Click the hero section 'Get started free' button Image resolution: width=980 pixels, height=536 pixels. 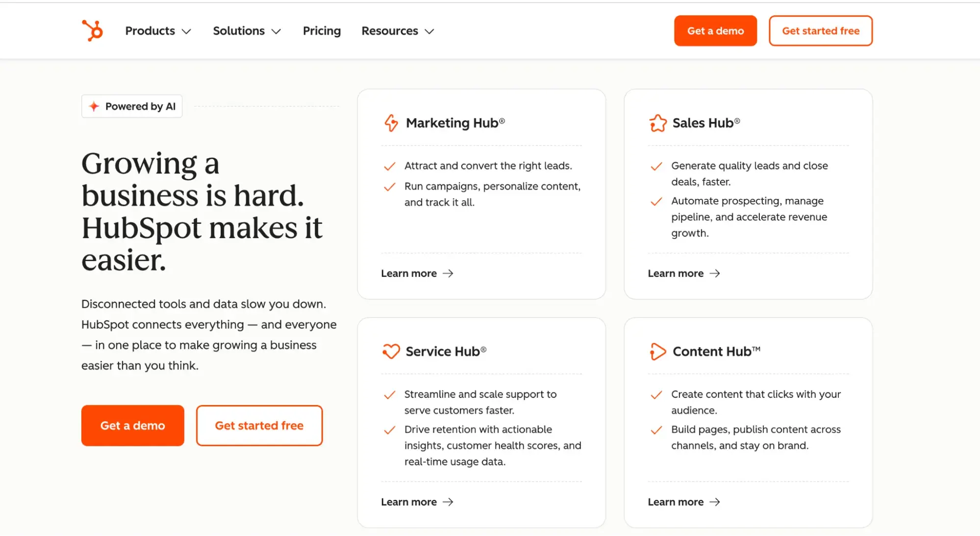pyautogui.click(x=259, y=425)
